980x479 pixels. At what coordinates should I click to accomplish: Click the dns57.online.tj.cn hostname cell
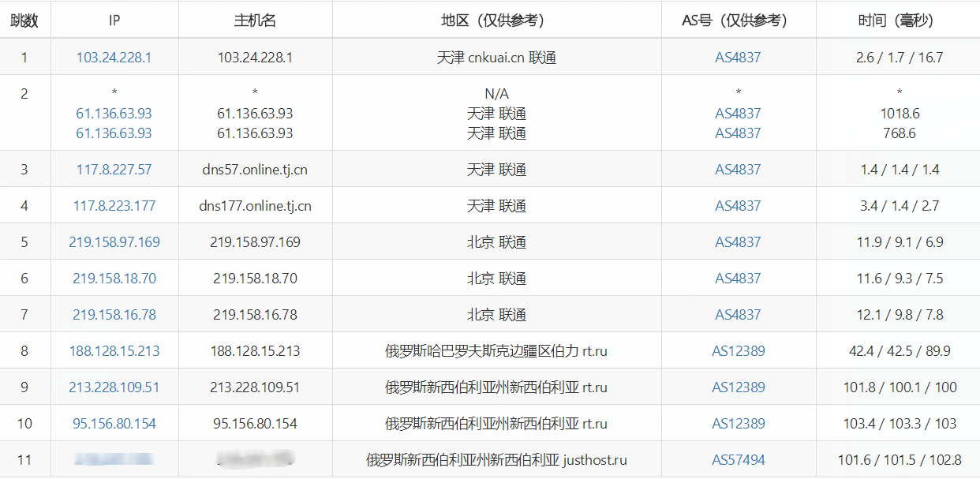pyautogui.click(x=255, y=170)
